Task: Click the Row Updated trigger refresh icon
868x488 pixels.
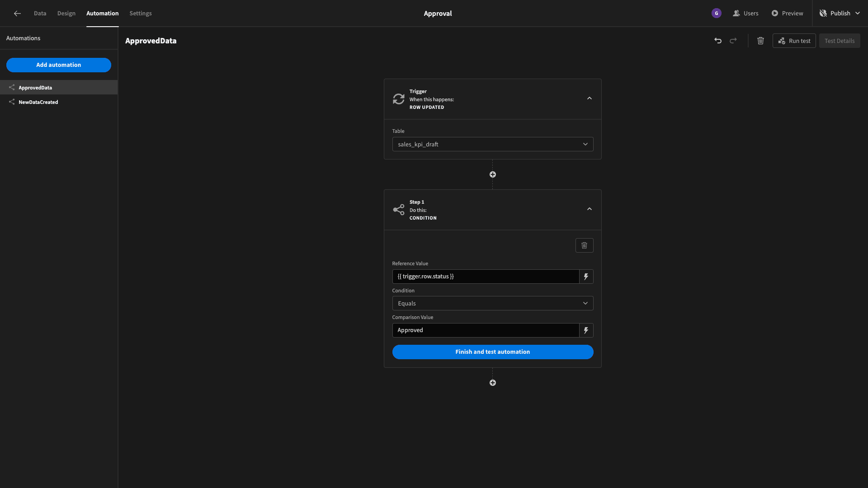Action: point(399,99)
